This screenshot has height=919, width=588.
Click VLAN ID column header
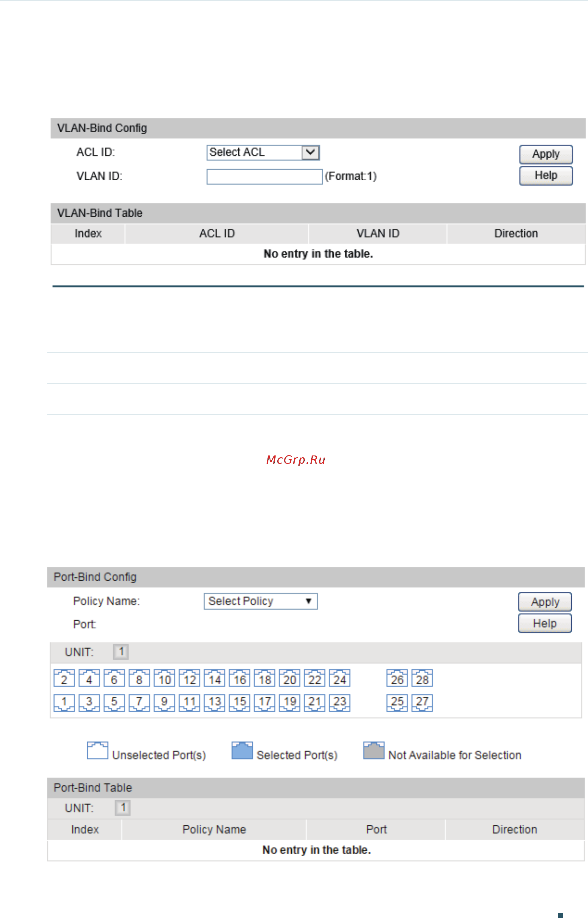tap(378, 233)
